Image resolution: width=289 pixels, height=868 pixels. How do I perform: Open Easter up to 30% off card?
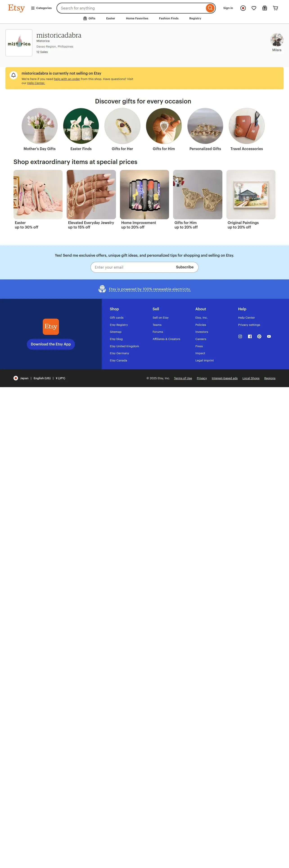pos(38,200)
